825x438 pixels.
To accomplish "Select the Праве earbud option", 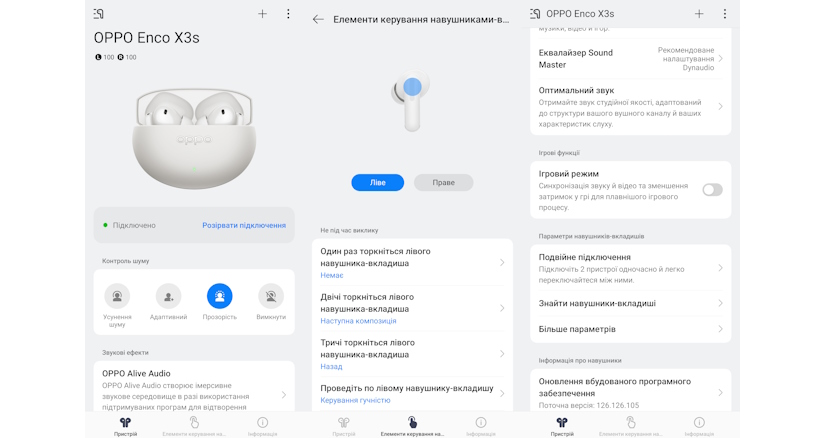I will tap(443, 183).
